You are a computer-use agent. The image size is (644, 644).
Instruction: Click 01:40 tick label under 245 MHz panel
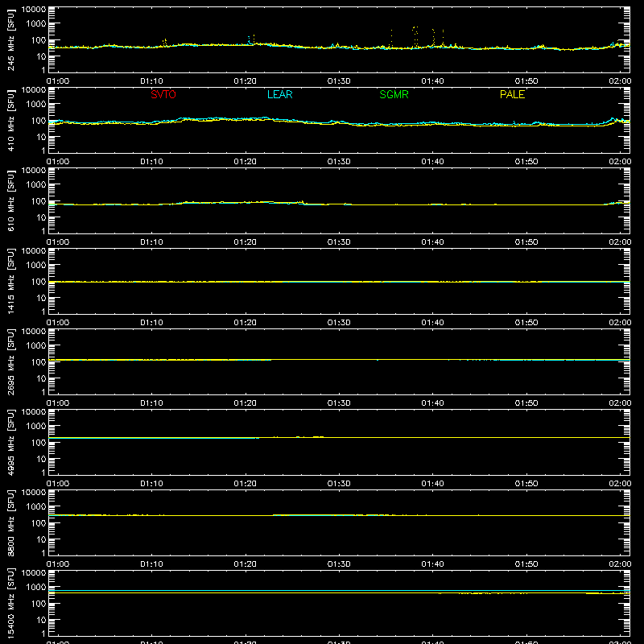tap(432, 81)
